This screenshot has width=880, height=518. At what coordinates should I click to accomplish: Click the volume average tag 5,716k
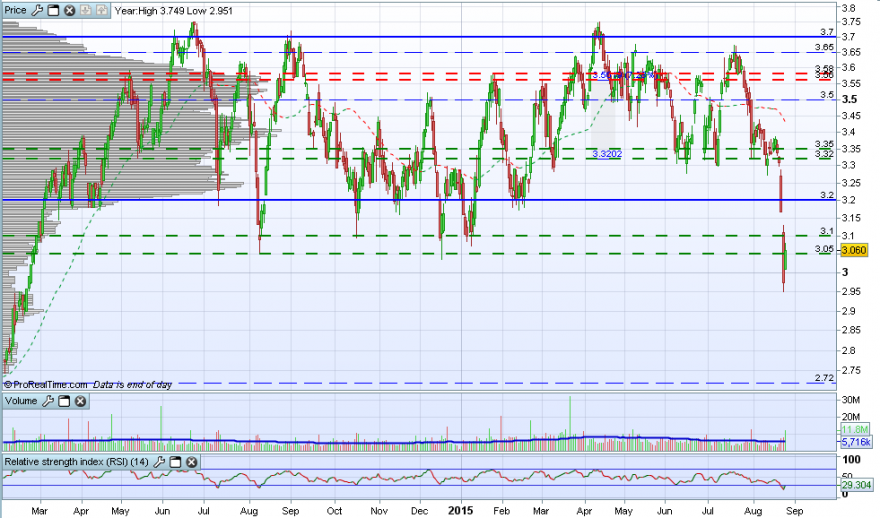(856, 442)
